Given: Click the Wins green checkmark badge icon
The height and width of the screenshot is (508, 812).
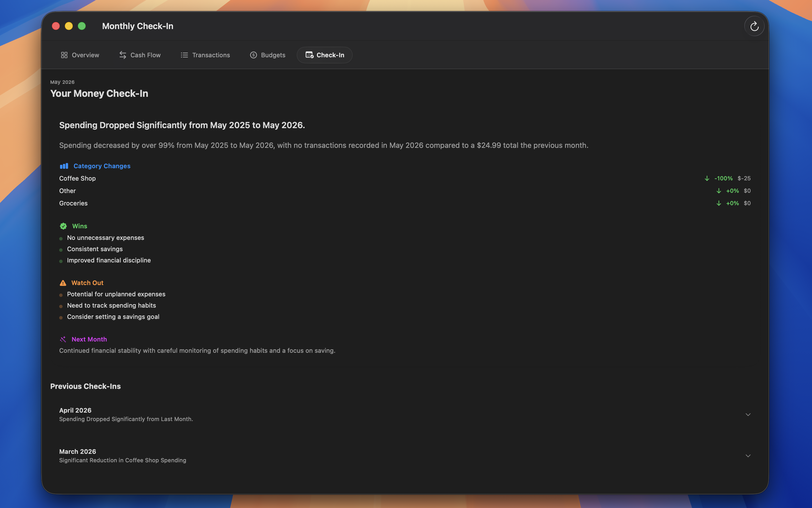Looking at the screenshot, I should tap(63, 226).
